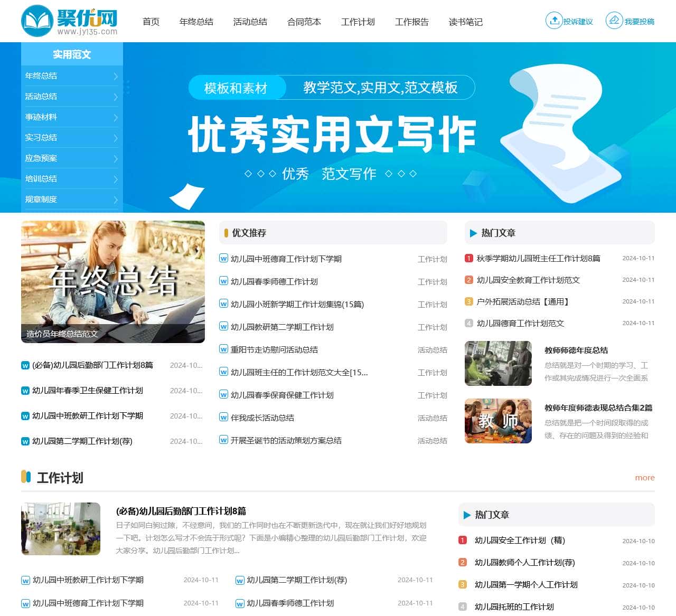This screenshot has height=616, width=676.
Task: Click the rank 2 badge for 幼儿园安全教育工作计划范文
Action: pos(468,280)
